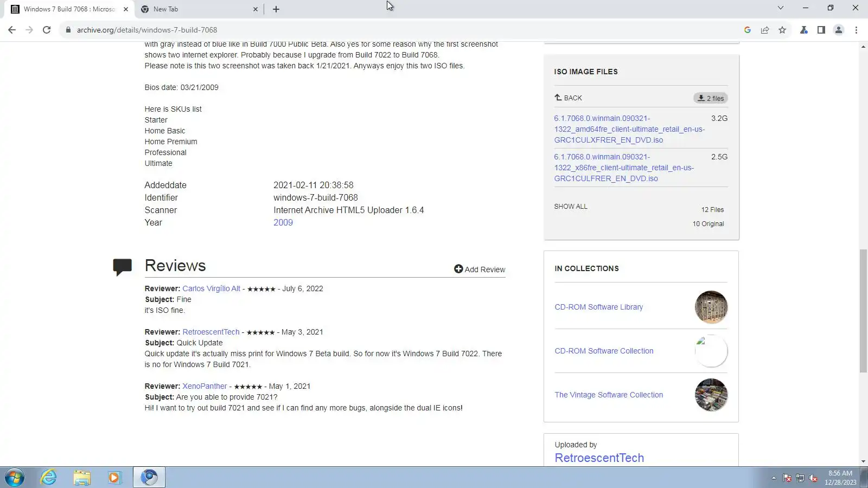Screen dimensions: 868x488
Task: Open uploader RetroescentTech profile link
Action: [x=599, y=458]
